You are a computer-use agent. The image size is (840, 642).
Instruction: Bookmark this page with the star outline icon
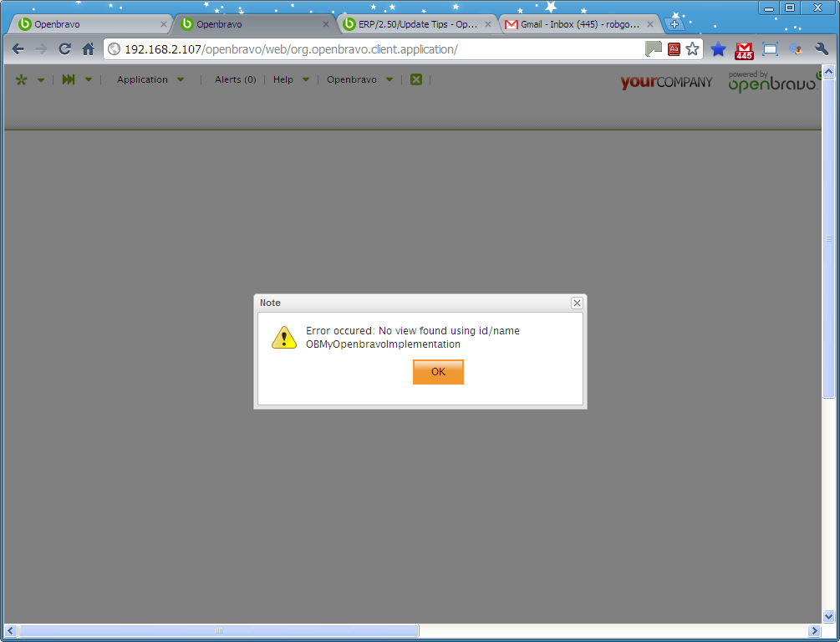[693, 49]
